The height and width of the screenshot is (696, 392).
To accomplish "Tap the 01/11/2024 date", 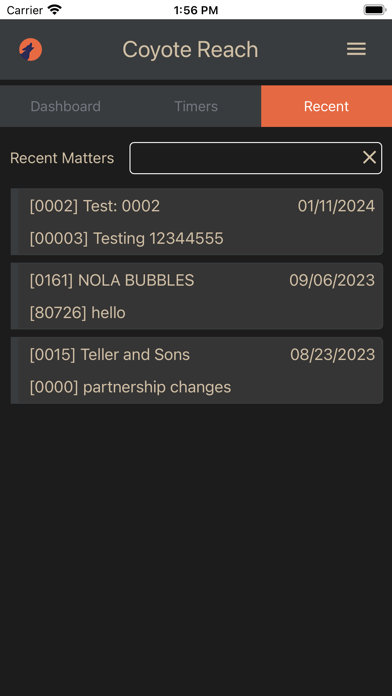I will point(336,206).
